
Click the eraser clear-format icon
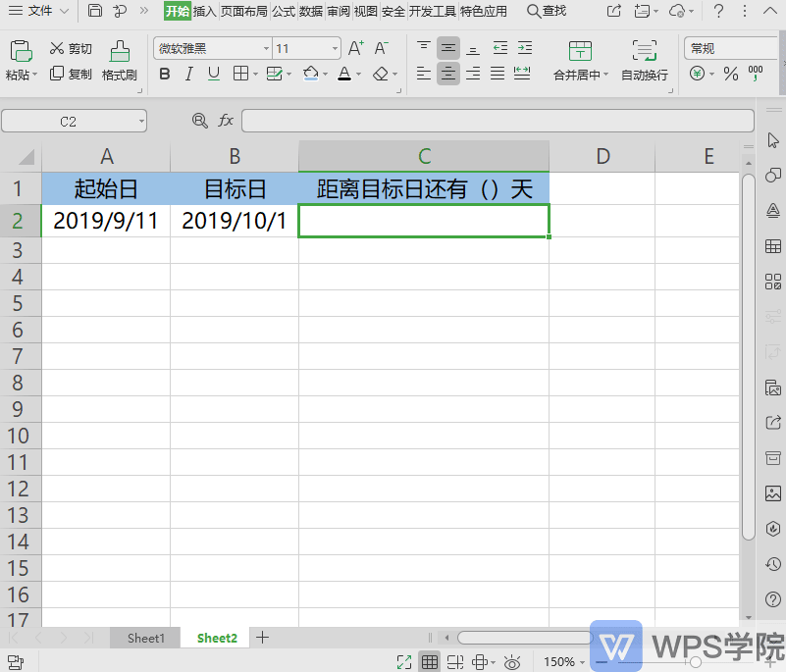tap(381, 75)
